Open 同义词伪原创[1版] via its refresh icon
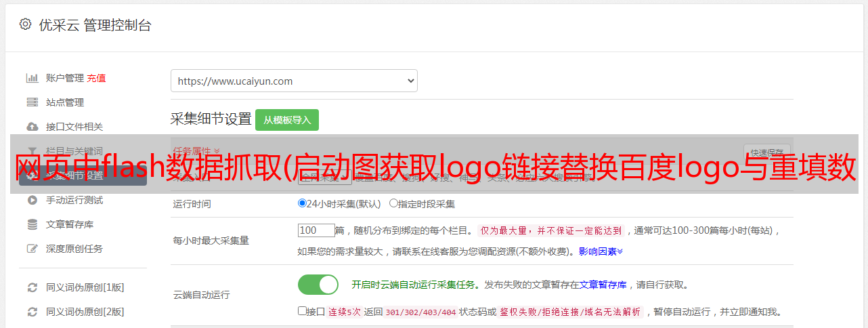This screenshot has width=868, height=328. pos(32,287)
